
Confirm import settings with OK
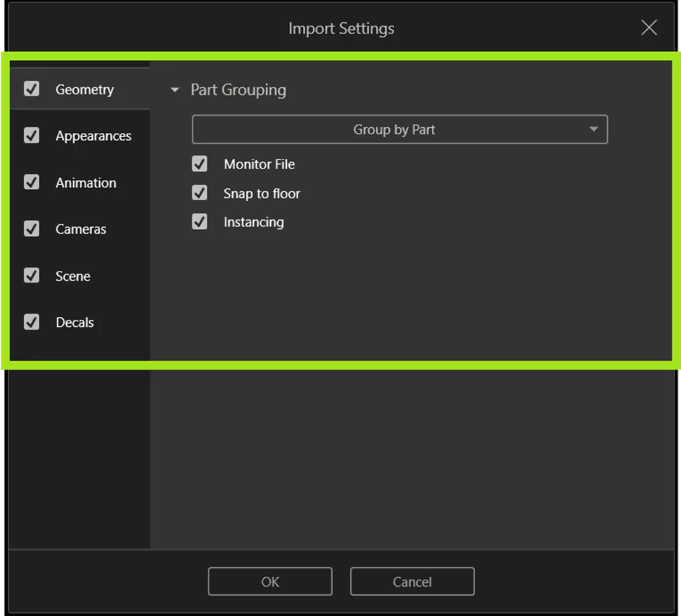[x=270, y=581]
